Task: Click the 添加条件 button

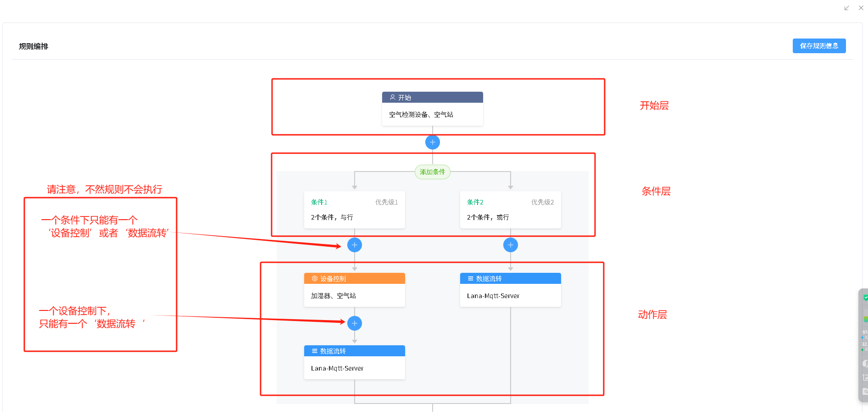Action: click(432, 172)
